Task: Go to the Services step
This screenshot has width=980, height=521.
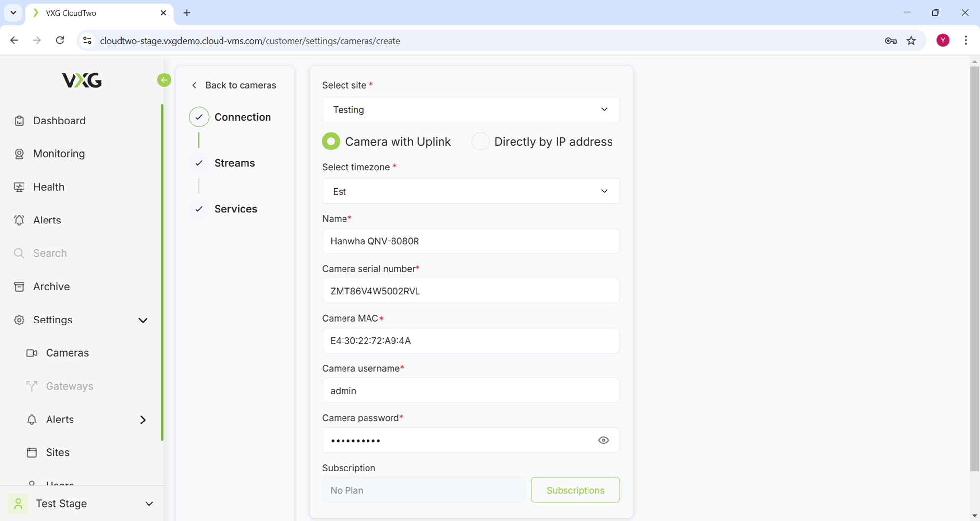Action: pyautogui.click(x=235, y=209)
